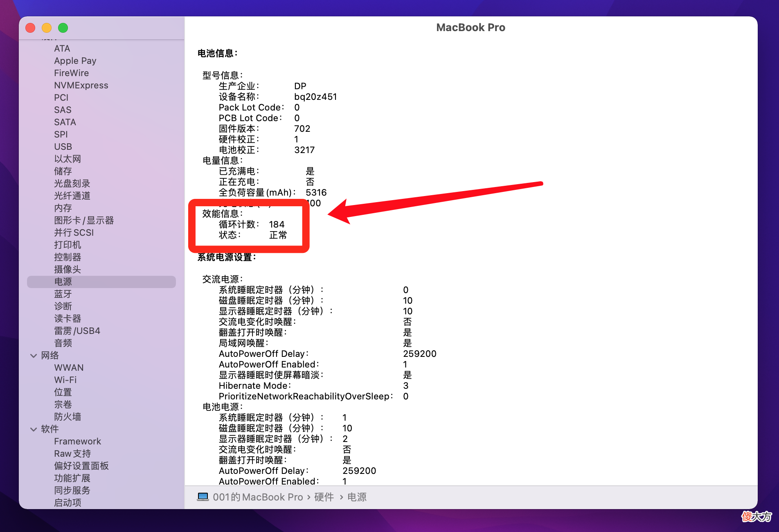The width and height of the screenshot is (779, 532).
Task: Click 硬件 in the path bar
Action: (x=324, y=497)
